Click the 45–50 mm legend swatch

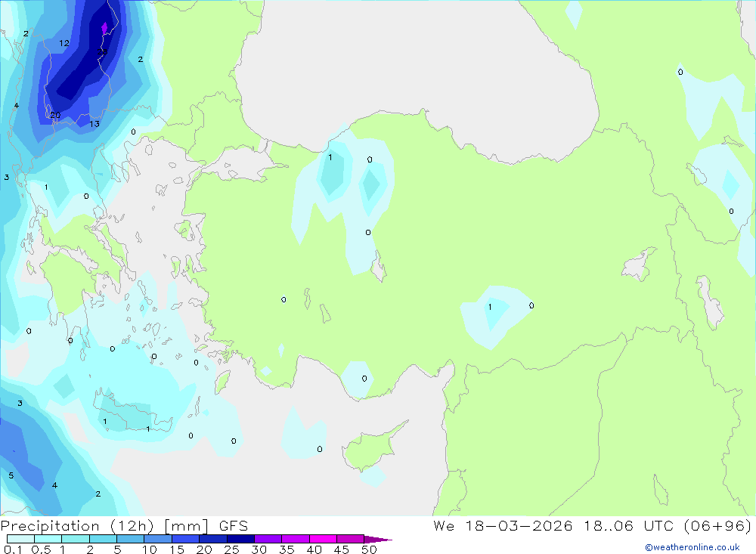tap(351, 539)
